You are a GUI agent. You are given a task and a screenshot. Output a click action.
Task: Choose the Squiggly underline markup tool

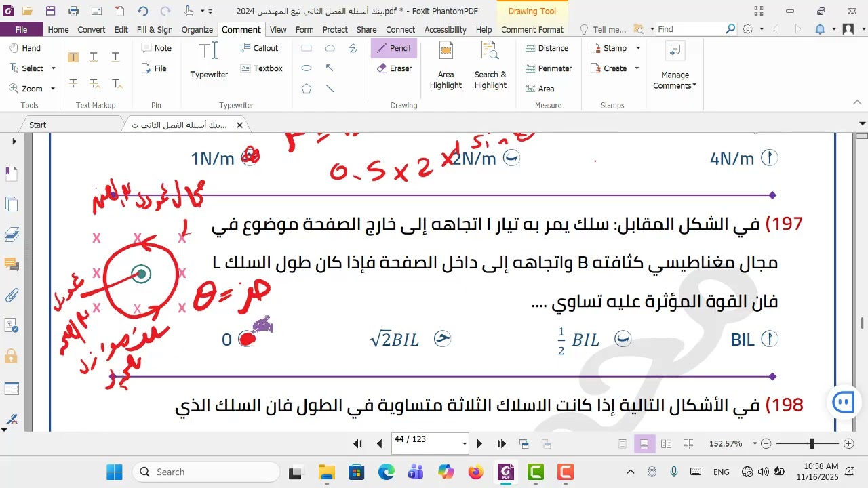pos(94,57)
